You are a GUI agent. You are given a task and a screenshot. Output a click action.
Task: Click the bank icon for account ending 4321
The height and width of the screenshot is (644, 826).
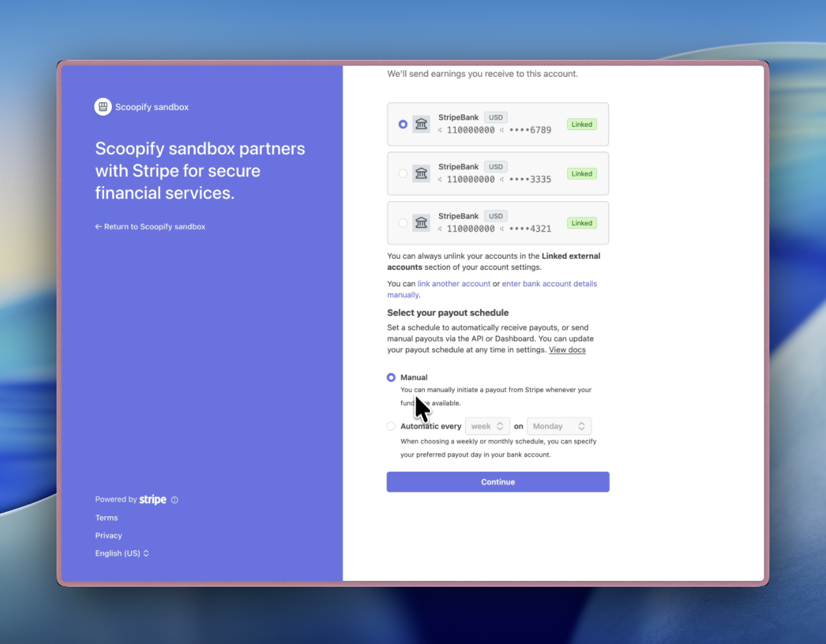pyautogui.click(x=421, y=223)
